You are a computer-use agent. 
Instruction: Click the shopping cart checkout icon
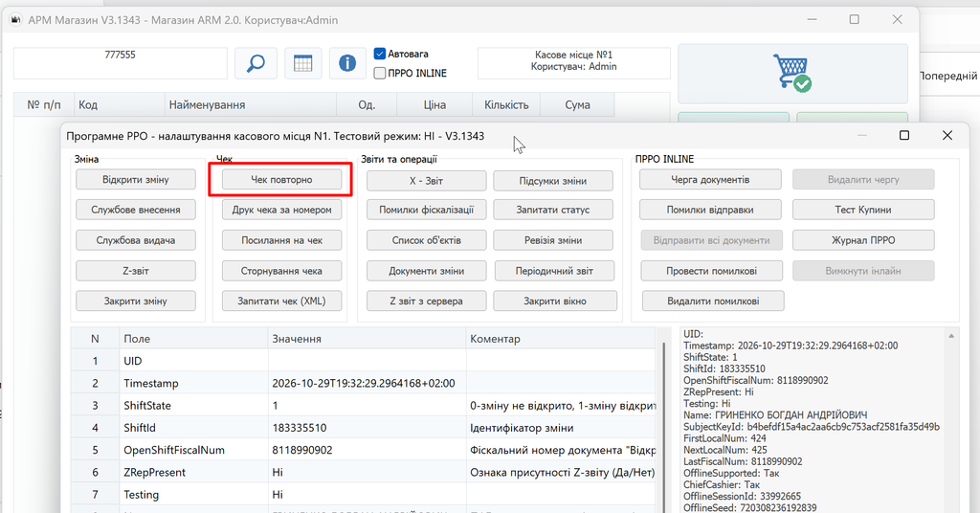791,73
